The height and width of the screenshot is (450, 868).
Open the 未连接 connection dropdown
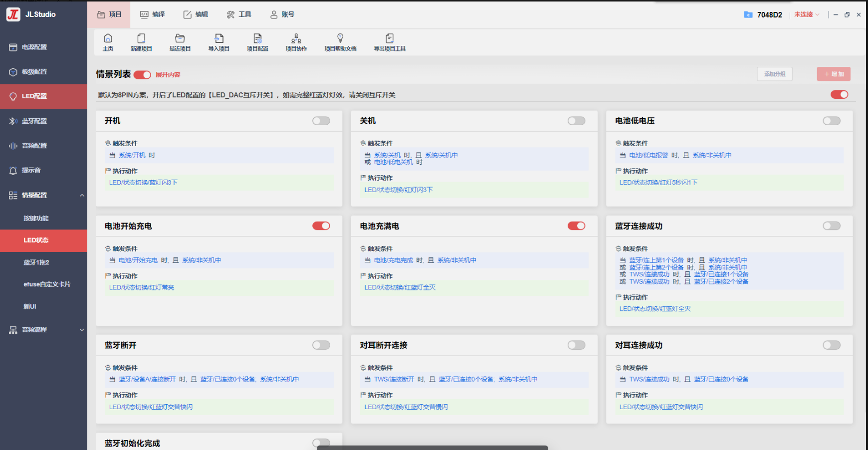click(x=807, y=14)
